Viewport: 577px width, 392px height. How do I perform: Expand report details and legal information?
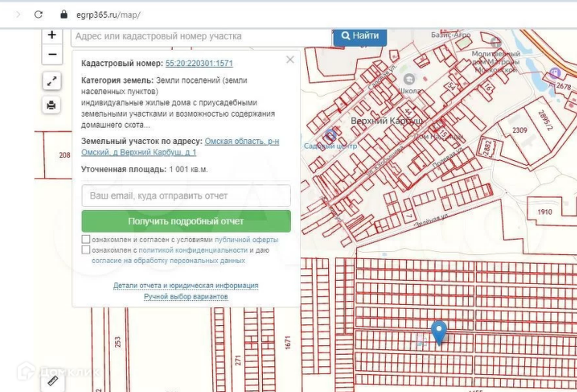pos(186,285)
